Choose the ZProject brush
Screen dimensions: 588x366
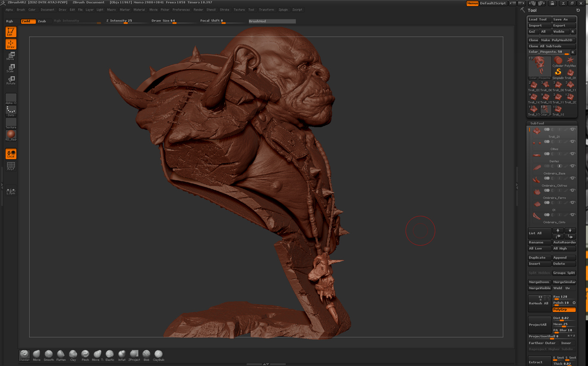[x=134, y=355]
